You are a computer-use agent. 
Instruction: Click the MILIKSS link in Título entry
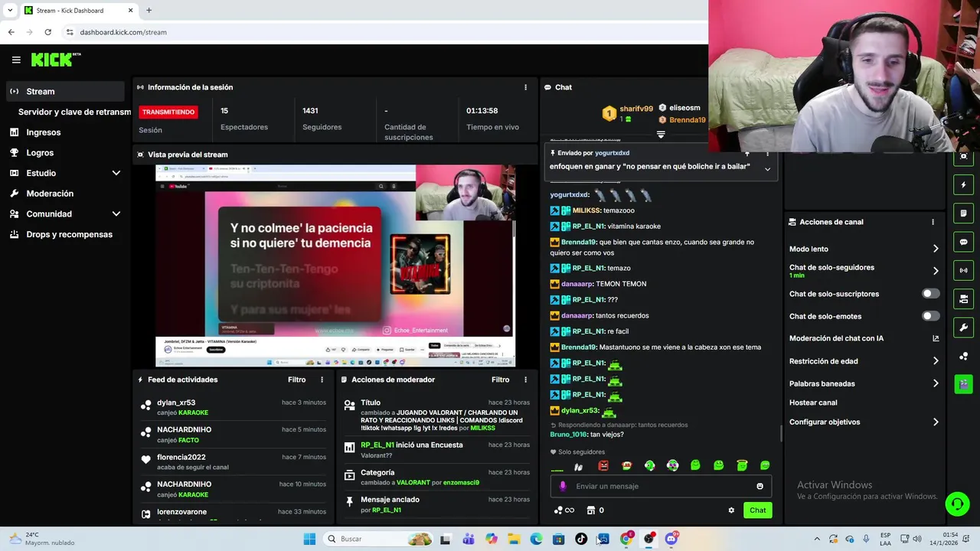click(x=482, y=429)
